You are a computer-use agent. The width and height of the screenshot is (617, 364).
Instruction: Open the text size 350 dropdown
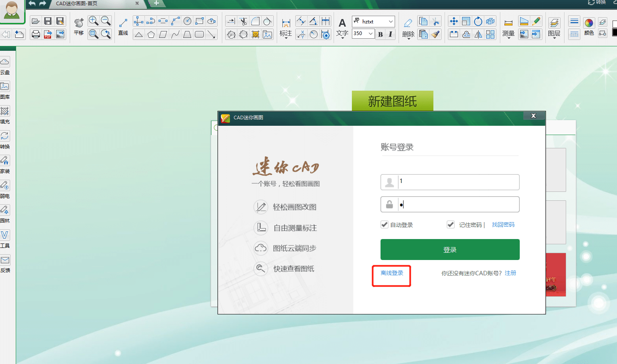(370, 33)
